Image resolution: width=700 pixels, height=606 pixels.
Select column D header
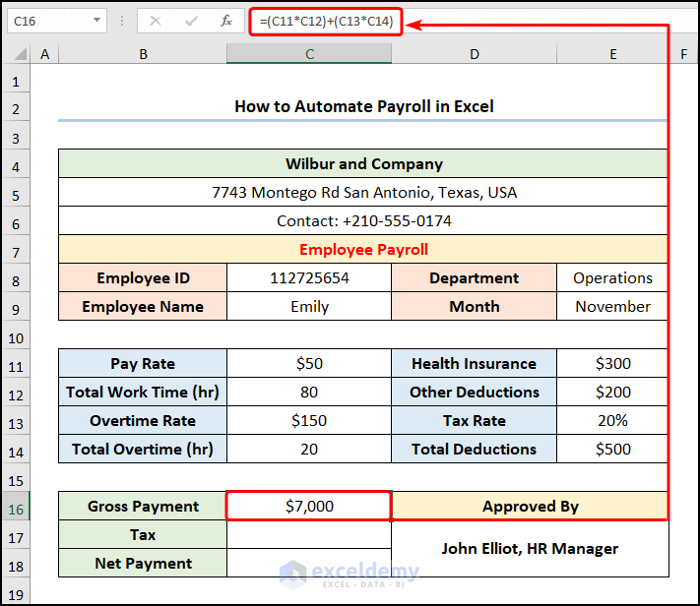(x=474, y=55)
